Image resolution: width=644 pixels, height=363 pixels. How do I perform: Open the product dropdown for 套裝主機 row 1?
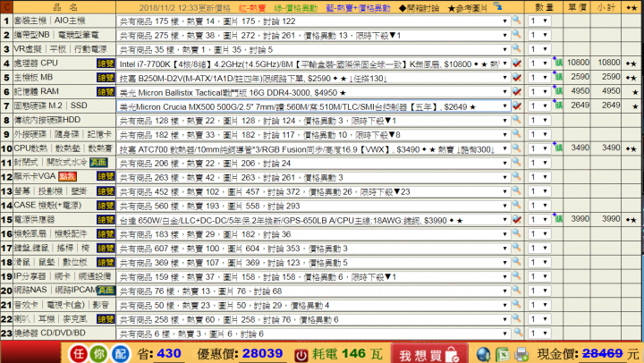point(313,21)
